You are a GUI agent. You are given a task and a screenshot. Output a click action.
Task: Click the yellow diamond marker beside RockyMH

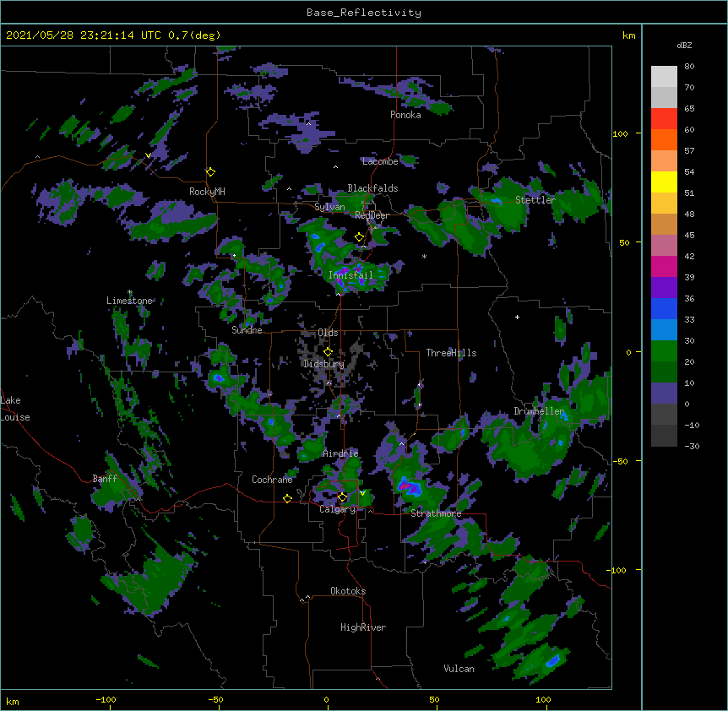pos(210,171)
